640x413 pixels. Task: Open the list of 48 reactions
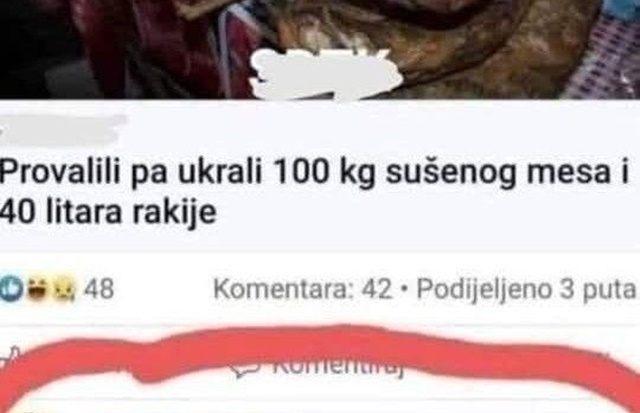(99, 289)
